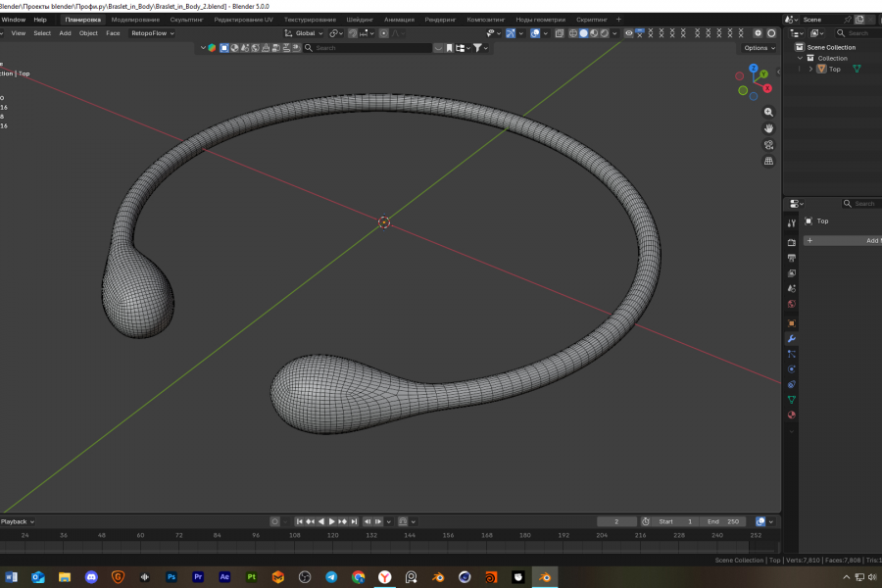Open the Modifiers wrench properties tab

[x=792, y=338]
